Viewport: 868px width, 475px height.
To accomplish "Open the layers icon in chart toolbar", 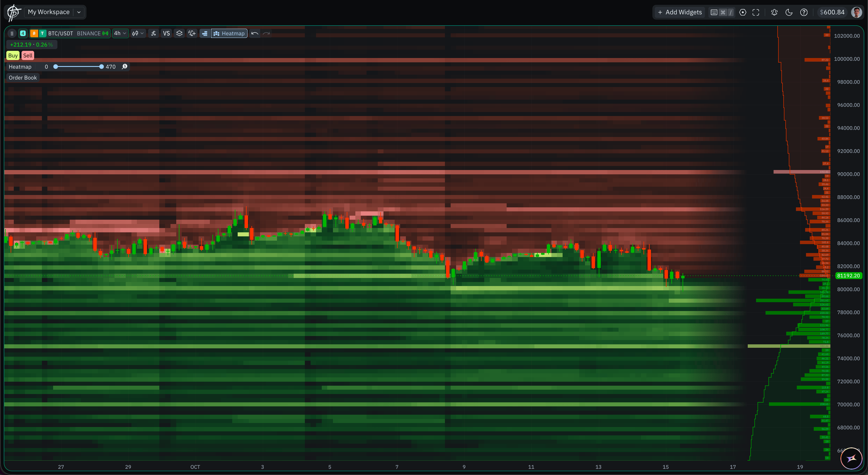I will 179,33.
